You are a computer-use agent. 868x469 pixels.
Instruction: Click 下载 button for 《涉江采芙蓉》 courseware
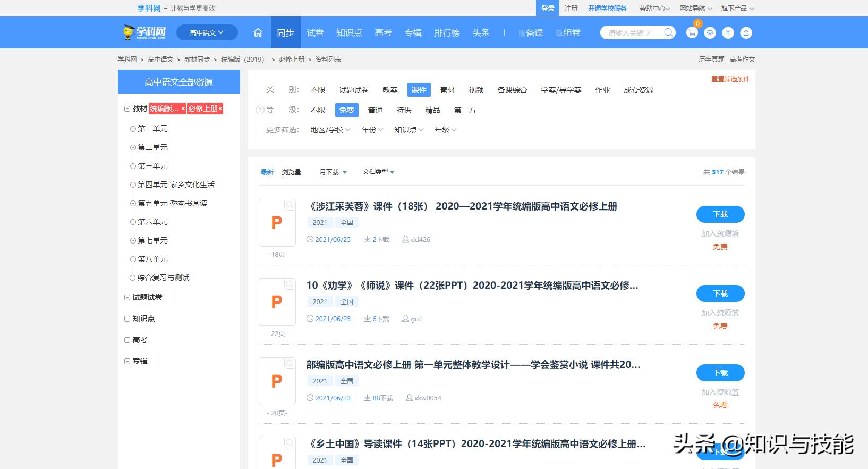tap(720, 214)
